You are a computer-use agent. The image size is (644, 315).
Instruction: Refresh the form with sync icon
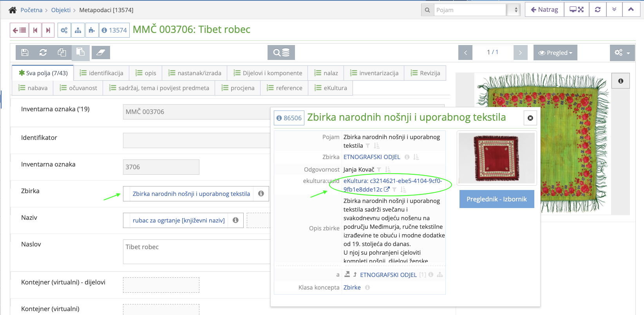pos(43,52)
